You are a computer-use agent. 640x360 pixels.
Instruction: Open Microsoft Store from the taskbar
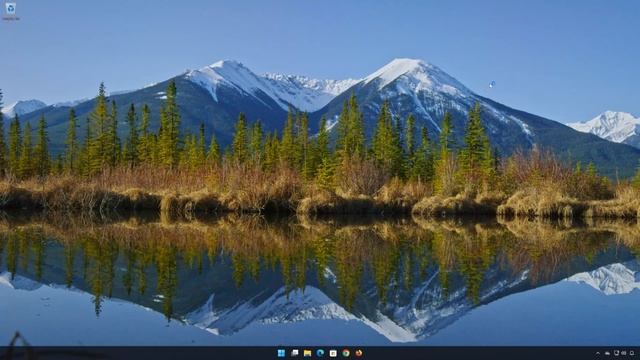point(333,353)
